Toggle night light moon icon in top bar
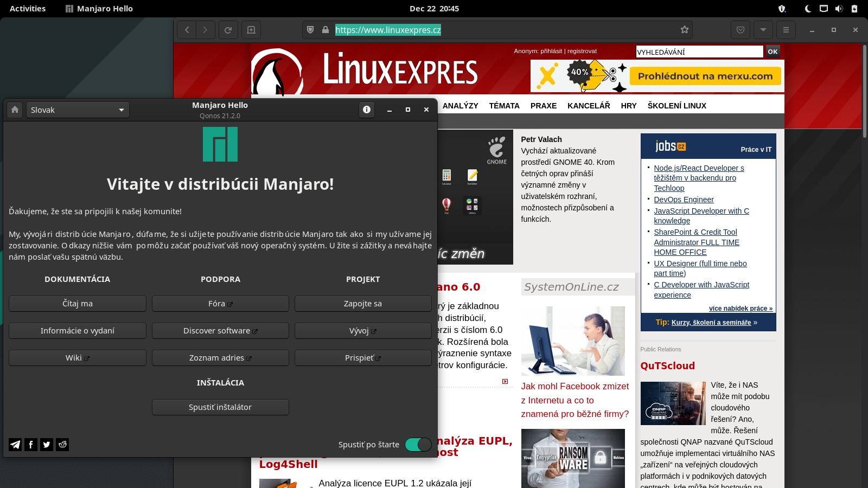 click(808, 9)
